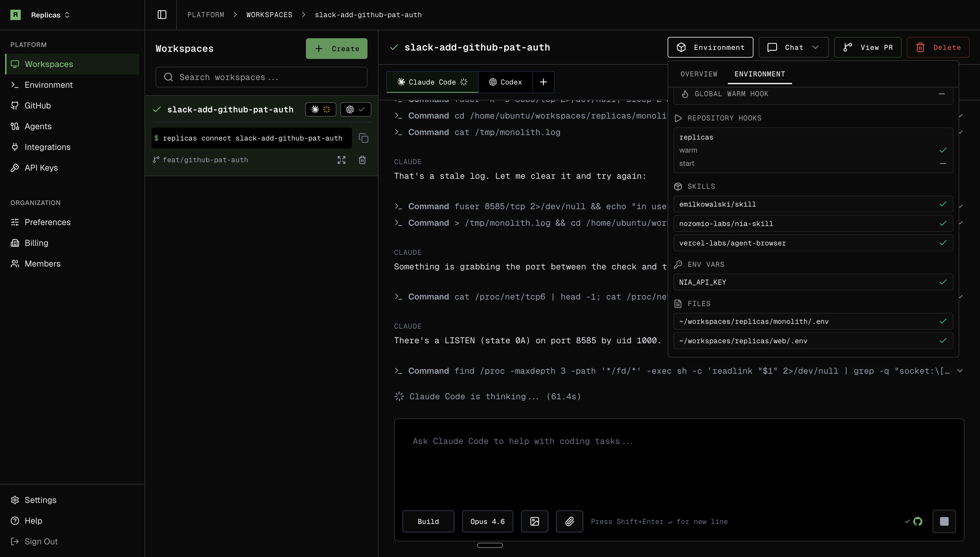Switch to the Overview tab
This screenshot has height=557, width=980.
click(x=699, y=74)
